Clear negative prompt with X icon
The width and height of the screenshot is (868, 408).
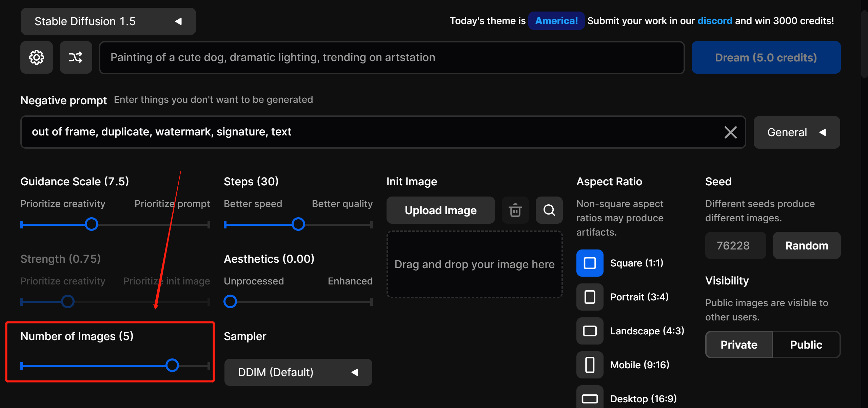tap(730, 132)
